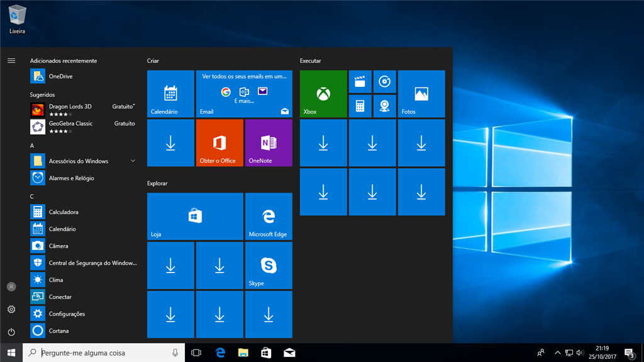Launch the Movies & TV clapperboard tile
644x362 pixels.
pos(360,82)
